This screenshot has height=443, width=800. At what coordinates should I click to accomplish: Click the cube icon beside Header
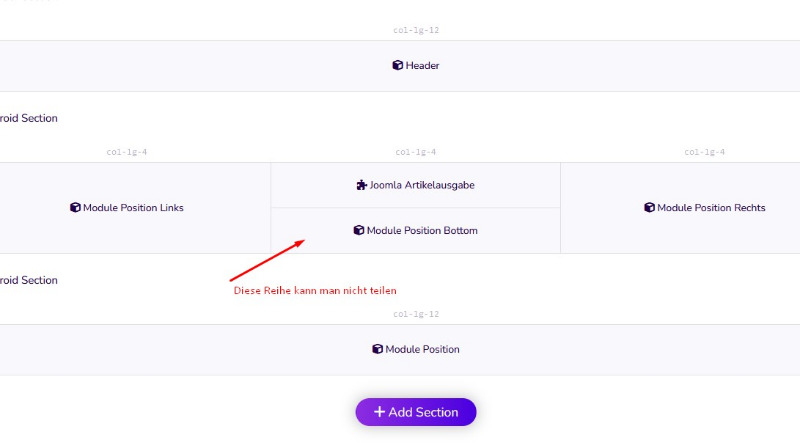[397, 65]
